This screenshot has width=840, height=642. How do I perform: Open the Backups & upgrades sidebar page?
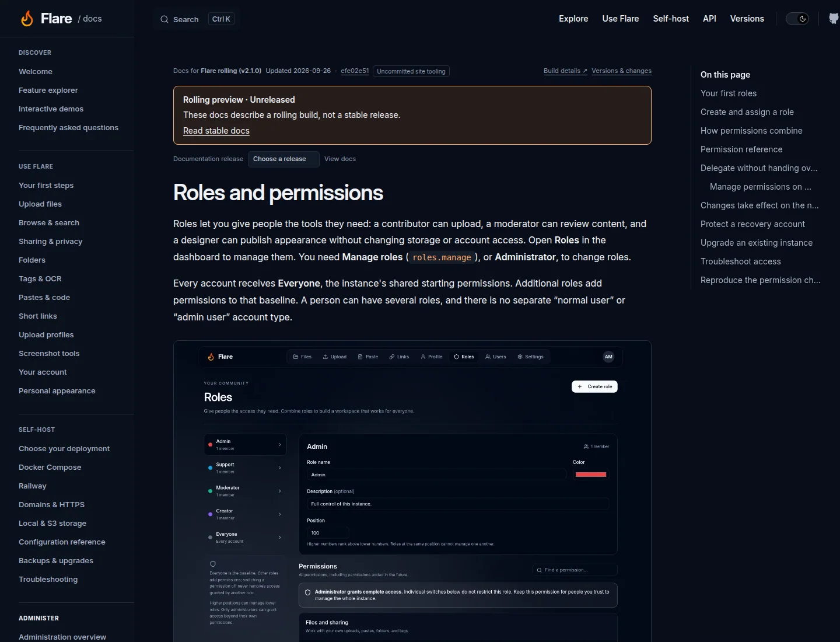point(56,561)
